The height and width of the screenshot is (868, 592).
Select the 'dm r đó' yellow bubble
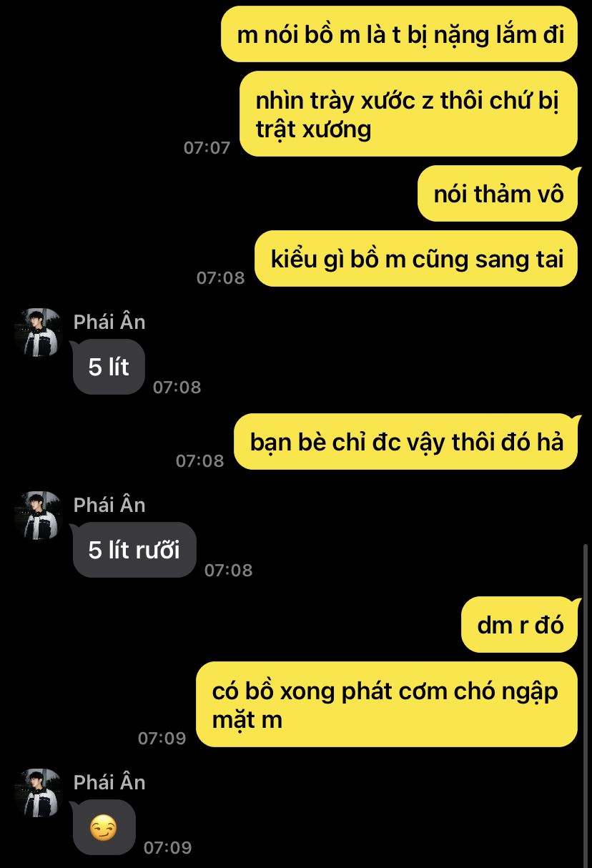coord(520,625)
